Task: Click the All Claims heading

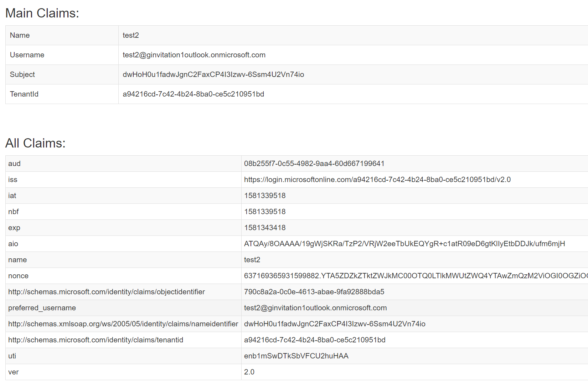Action: coord(35,143)
